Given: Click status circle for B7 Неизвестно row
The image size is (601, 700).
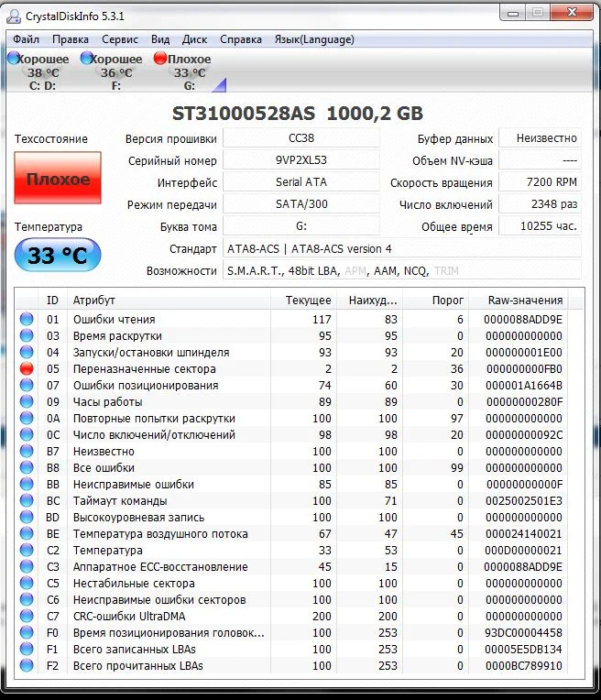Looking at the screenshot, I should [x=27, y=451].
